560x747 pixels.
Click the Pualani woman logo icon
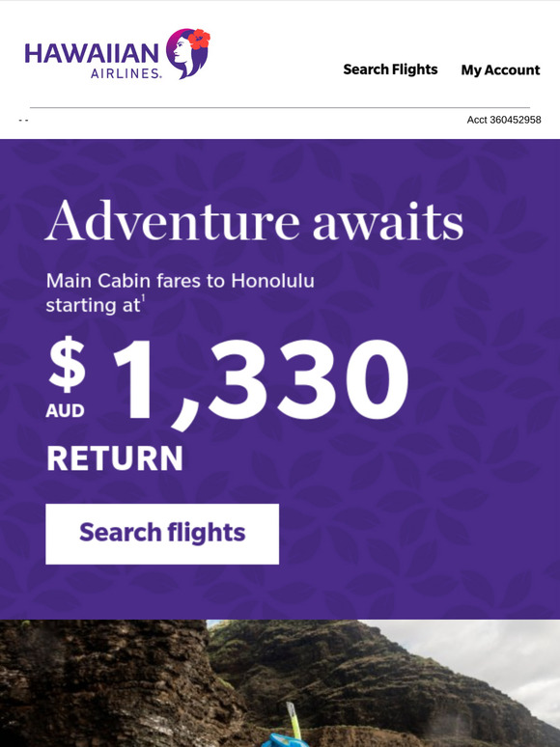[x=187, y=53]
